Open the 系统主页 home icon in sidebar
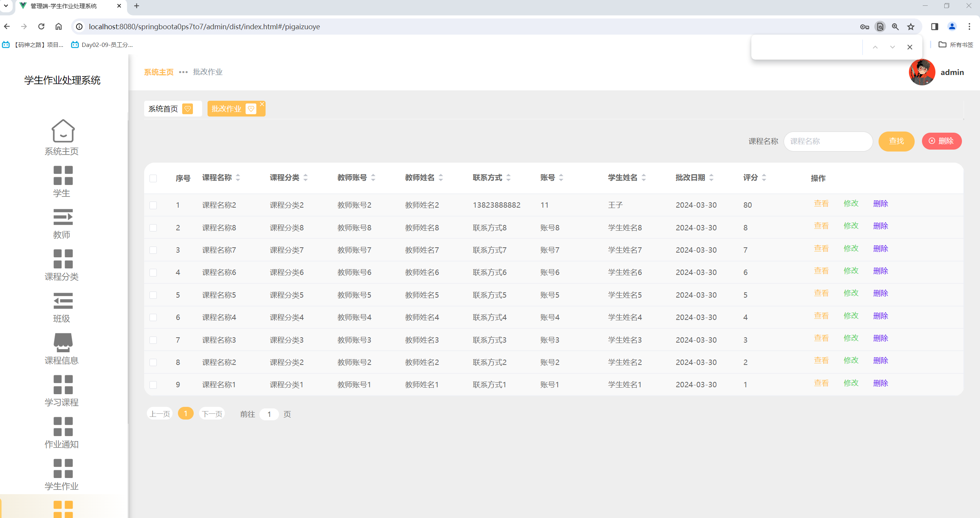Viewport: 980px width, 518px height. pos(63,131)
